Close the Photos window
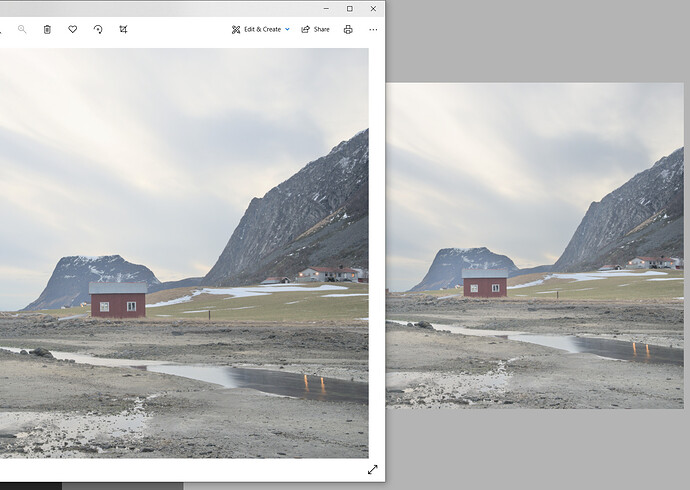 [x=373, y=8]
